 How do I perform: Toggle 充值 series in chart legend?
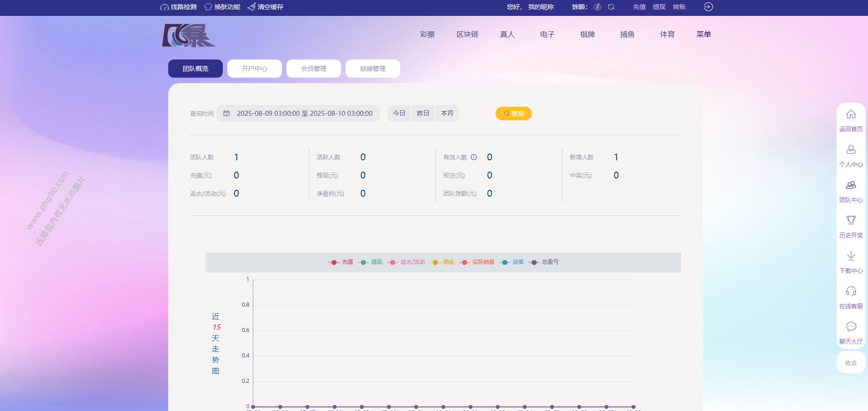[x=341, y=262]
